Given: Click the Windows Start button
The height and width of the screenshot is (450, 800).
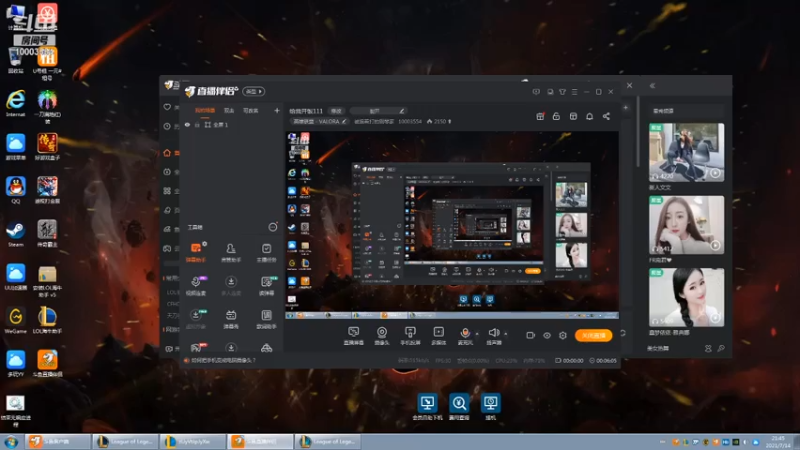Looking at the screenshot, I should [11, 442].
